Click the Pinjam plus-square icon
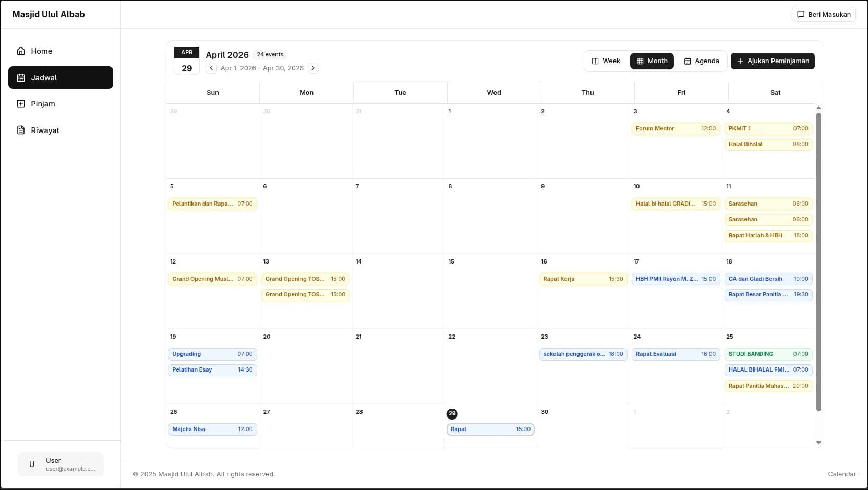The image size is (868, 490). 21,104
